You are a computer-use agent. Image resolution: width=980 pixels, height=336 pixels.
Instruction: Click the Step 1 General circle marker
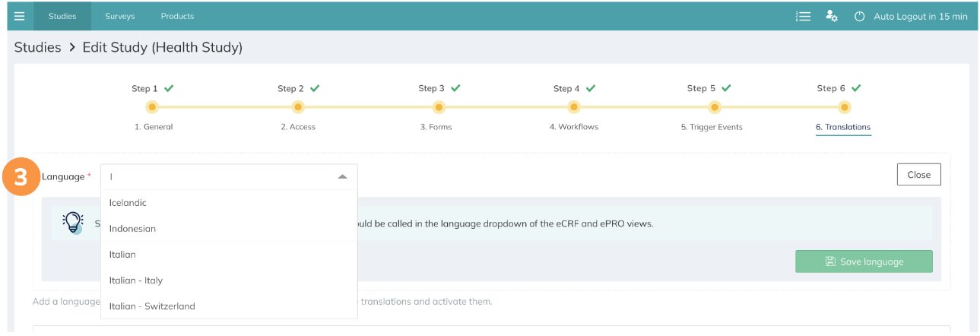point(153,107)
